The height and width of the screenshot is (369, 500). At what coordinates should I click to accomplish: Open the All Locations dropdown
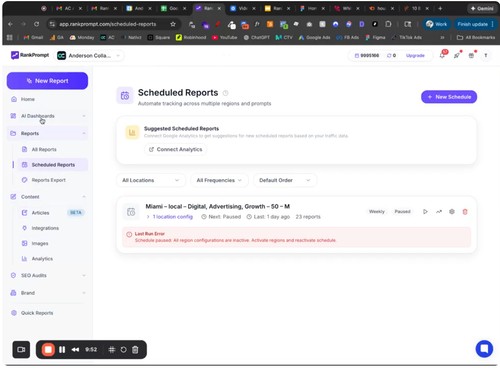151,180
